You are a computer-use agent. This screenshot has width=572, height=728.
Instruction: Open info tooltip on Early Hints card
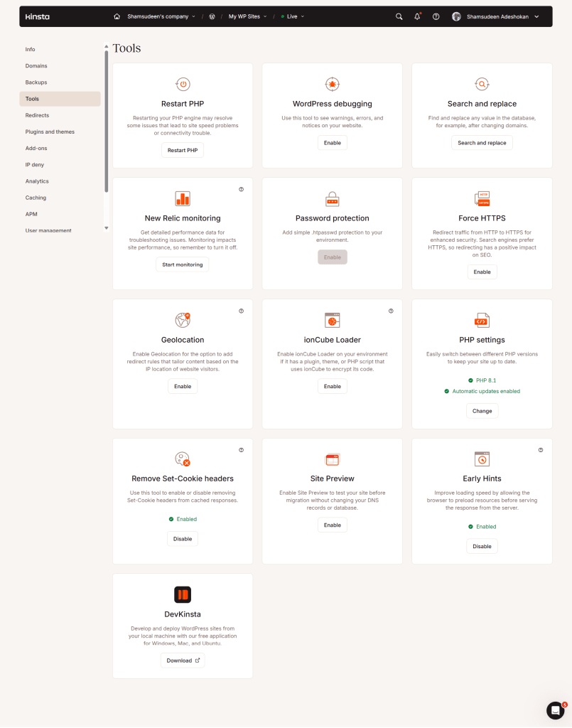[541, 450]
